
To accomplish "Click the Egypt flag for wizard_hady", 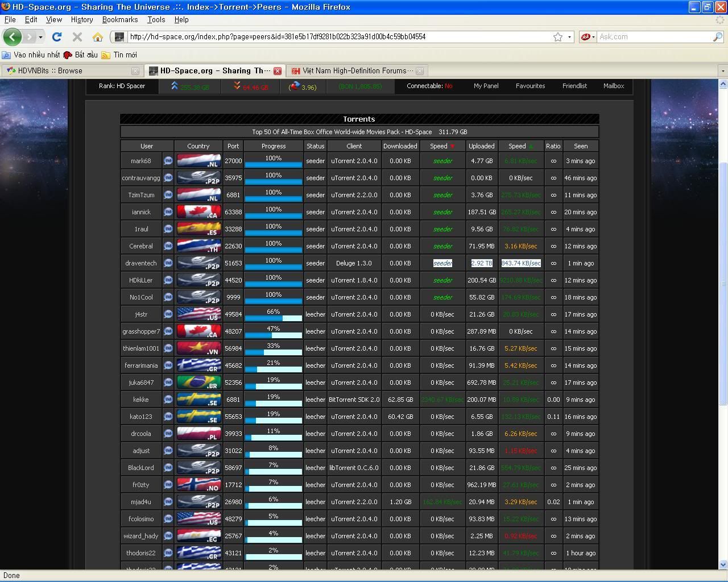I will click(x=198, y=536).
